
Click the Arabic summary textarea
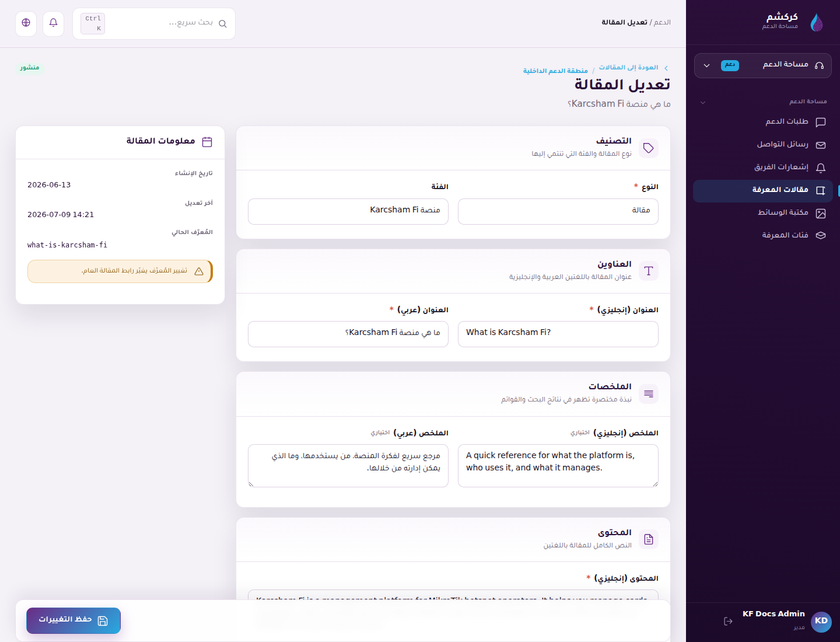[348, 466]
